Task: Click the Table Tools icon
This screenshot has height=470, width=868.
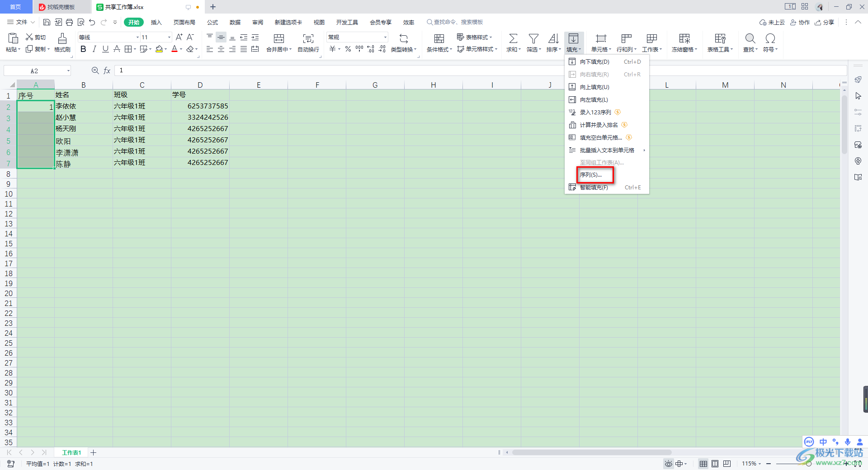Action: coord(720,38)
